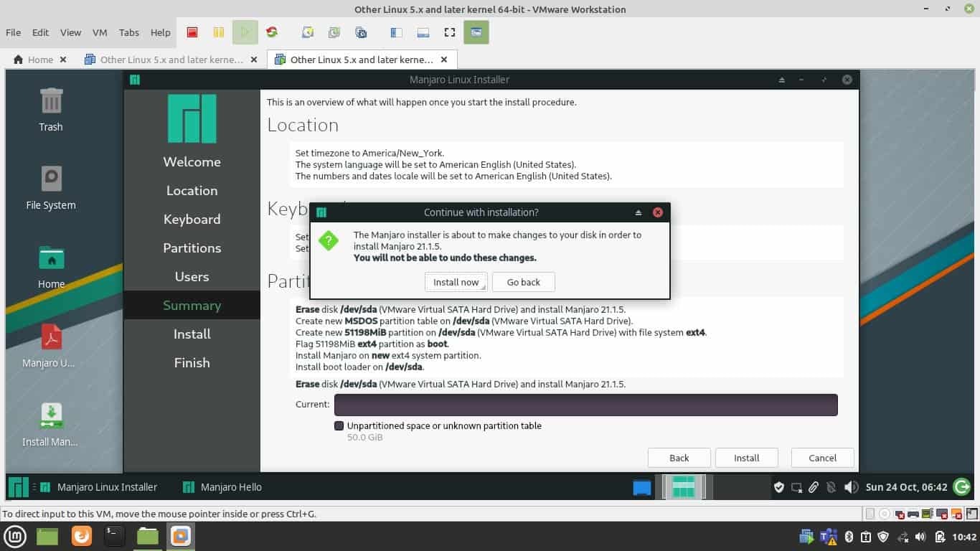980x551 pixels.
Task: Open VMware Workstation from the host taskbar
Action: click(181, 536)
